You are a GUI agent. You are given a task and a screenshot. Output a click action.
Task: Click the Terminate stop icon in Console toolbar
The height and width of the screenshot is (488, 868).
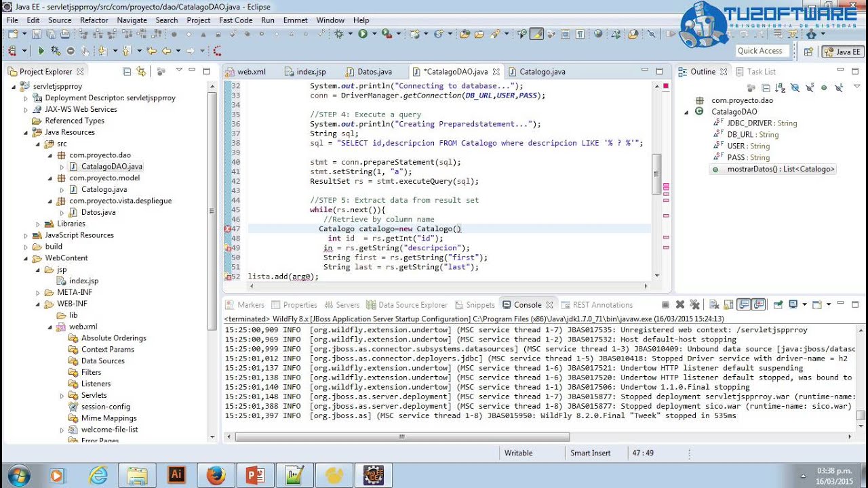point(665,305)
